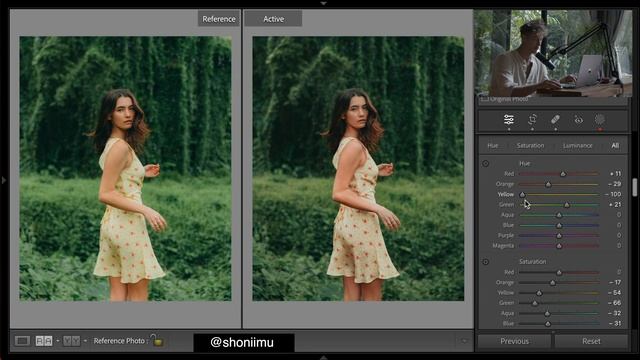Click Hue Aqua slider handle
Screen dimensions: 640x360
point(559,215)
